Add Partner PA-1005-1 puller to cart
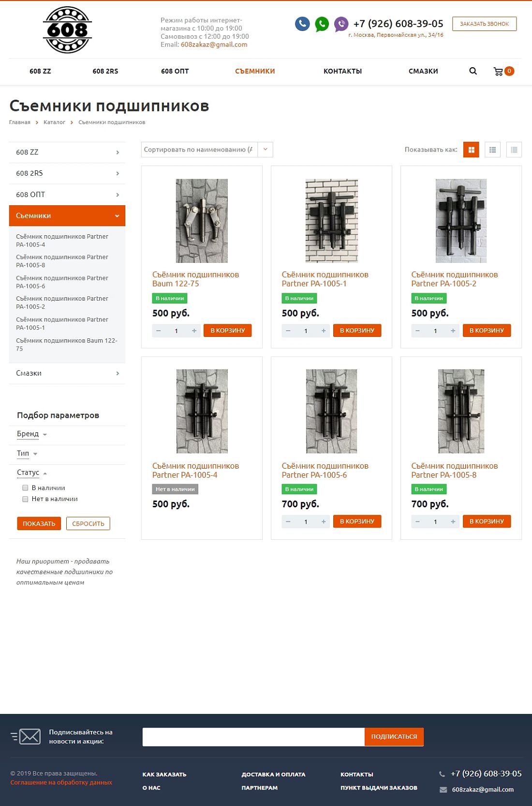532x806 pixels. pos(357,331)
